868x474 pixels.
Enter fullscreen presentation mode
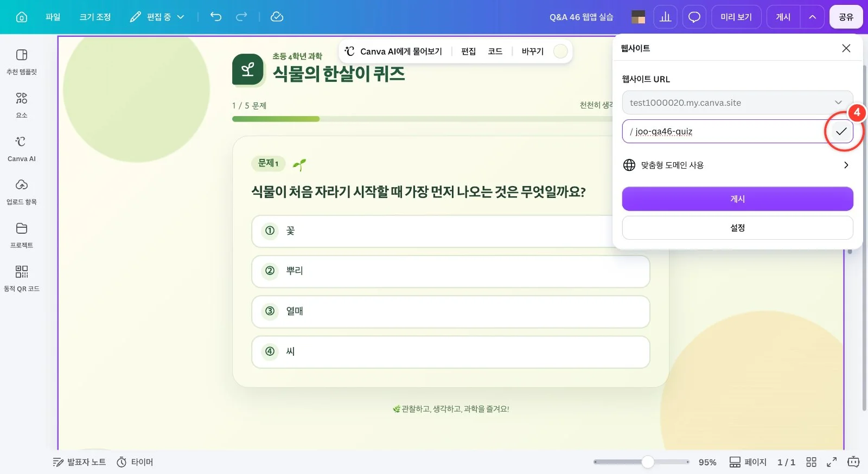coord(832,462)
